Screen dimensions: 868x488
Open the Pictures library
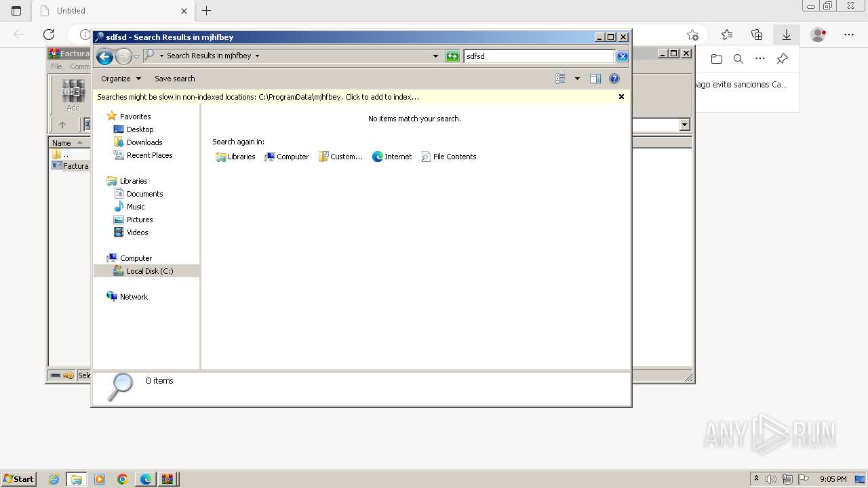pos(134,220)
